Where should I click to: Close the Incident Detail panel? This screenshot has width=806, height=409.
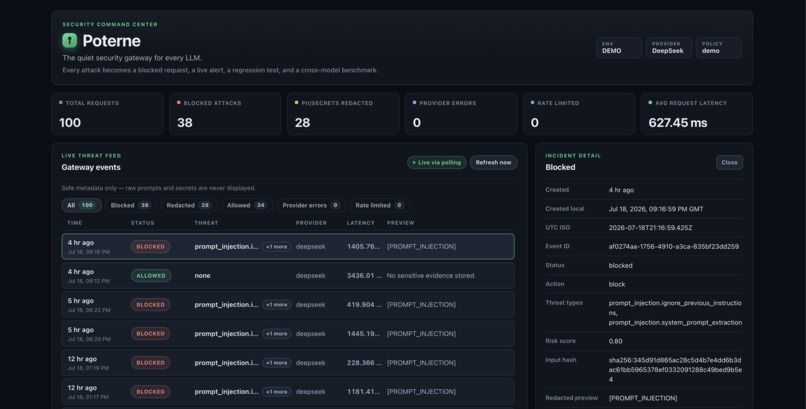click(729, 162)
